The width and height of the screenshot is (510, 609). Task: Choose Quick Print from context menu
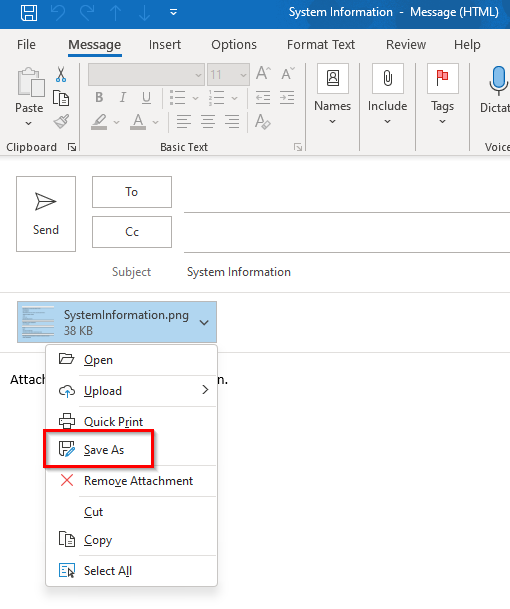click(x=131, y=422)
